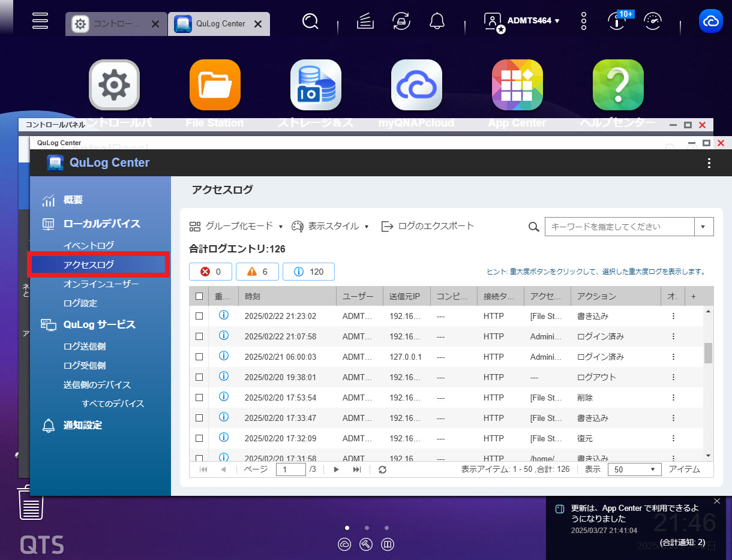Screen dimensions: 732x560
Task: Check the 2025/02/20 17:33:47 log row
Action: (x=199, y=418)
